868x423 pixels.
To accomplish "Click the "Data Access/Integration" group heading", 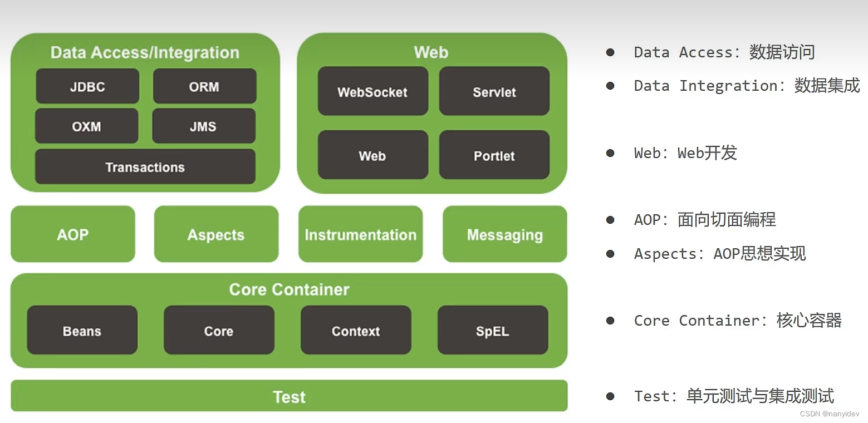I will 145,52.
